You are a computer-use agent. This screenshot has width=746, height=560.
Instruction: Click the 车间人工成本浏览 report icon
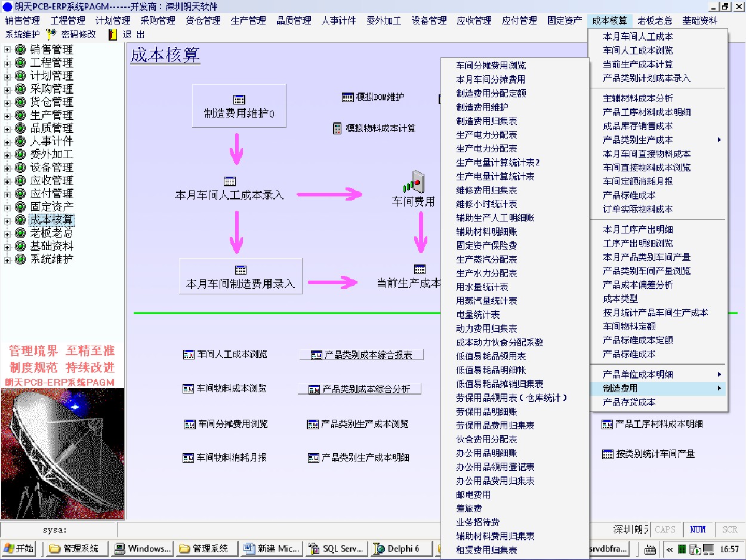point(189,355)
